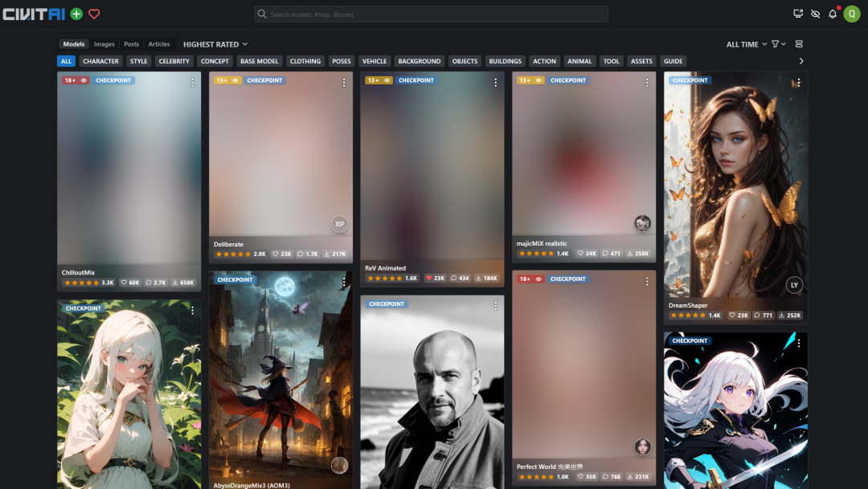868x489 pixels.
Task: Toggle the crossed-eye blur content icon
Action: (x=816, y=14)
